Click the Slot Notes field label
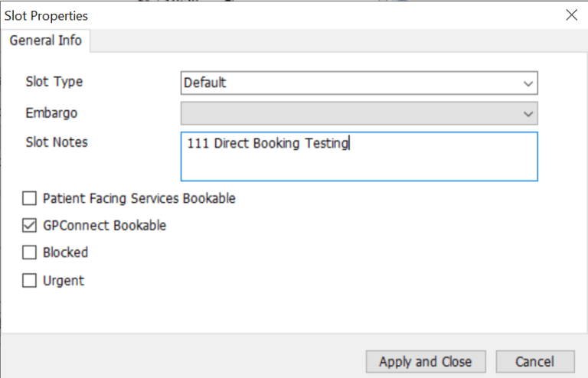This screenshot has height=378, width=588. coord(57,142)
